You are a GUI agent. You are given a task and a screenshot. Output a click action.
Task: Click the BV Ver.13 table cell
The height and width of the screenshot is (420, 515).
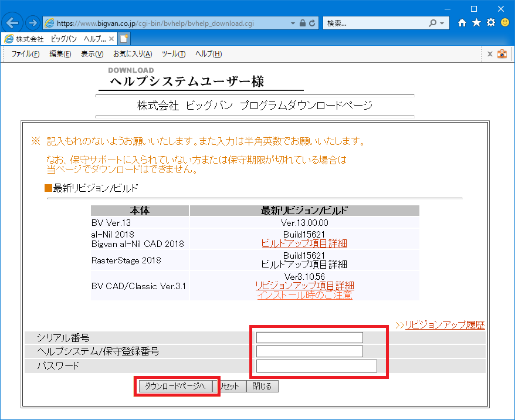coord(140,223)
